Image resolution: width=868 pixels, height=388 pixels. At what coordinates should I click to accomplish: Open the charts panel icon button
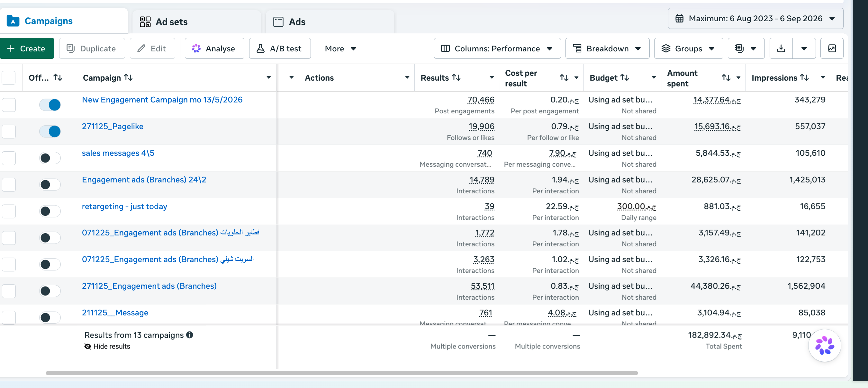(832, 48)
